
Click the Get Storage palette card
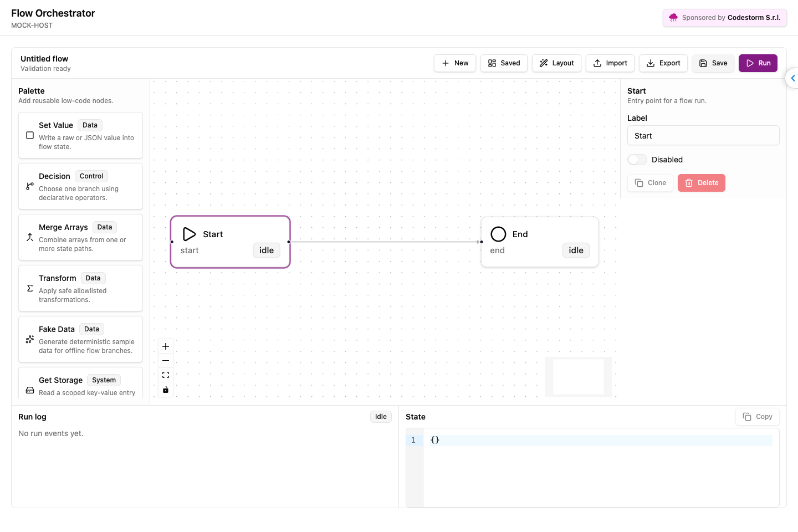[80, 383]
